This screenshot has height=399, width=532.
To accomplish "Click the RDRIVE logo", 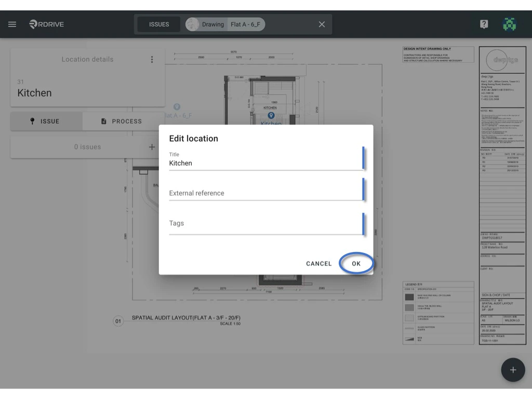I will (46, 24).
